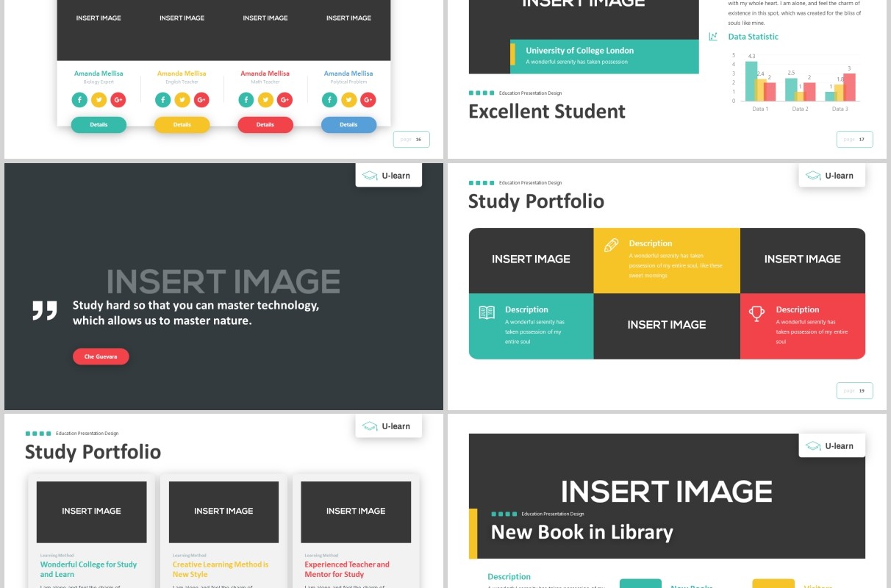Click the blue Details button
The width and height of the screenshot is (891, 588).
click(x=348, y=125)
